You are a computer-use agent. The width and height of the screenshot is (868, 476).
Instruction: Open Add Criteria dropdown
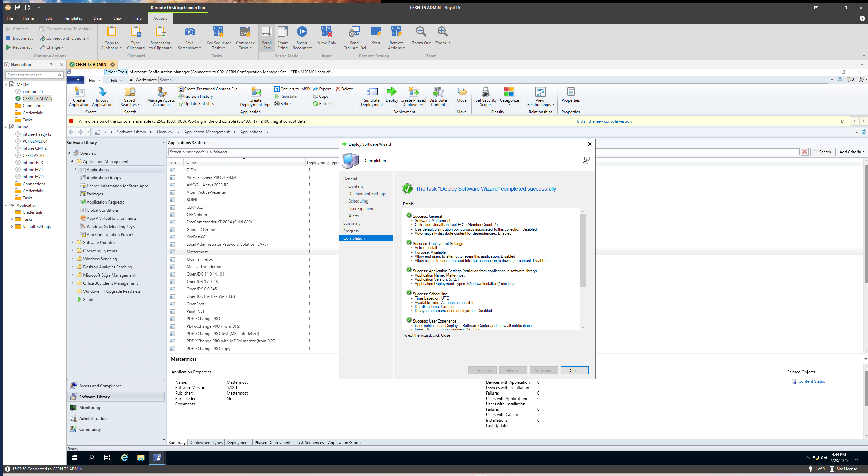pyautogui.click(x=851, y=152)
